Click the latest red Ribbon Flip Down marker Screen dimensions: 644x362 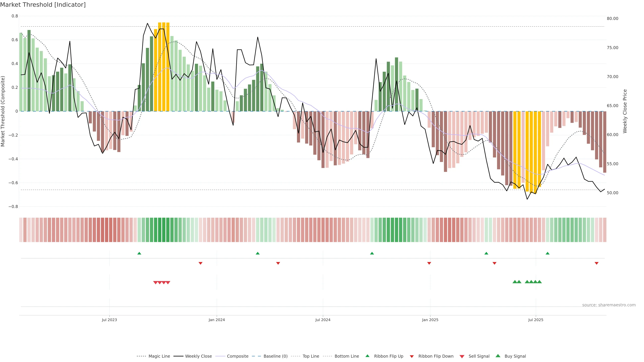tap(597, 263)
